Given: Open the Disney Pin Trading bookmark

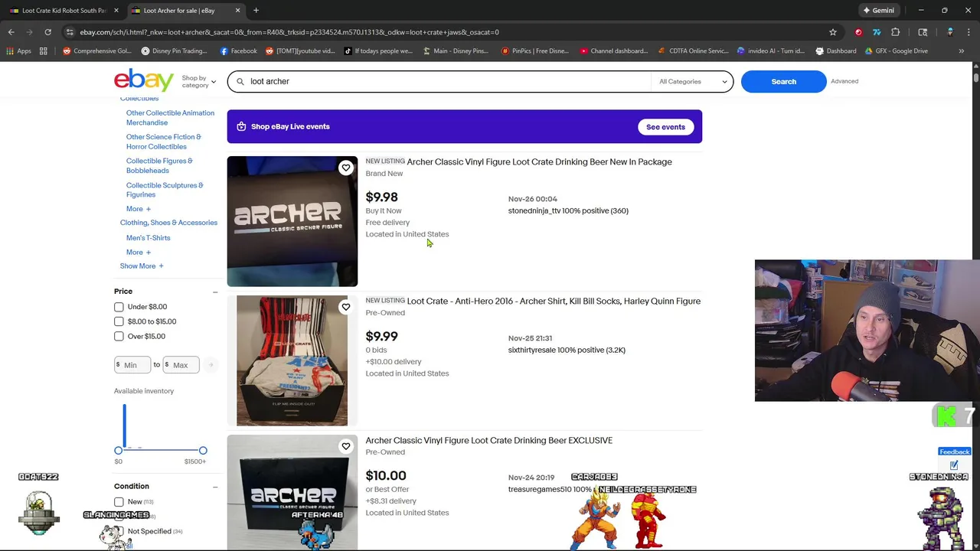Looking at the screenshot, I should (174, 51).
